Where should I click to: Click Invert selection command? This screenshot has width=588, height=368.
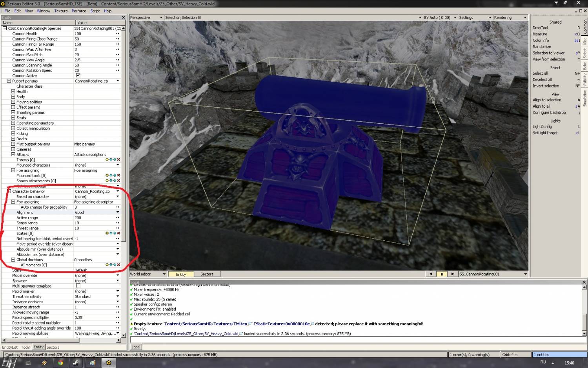pyautogui.click(x=546, y=86)
